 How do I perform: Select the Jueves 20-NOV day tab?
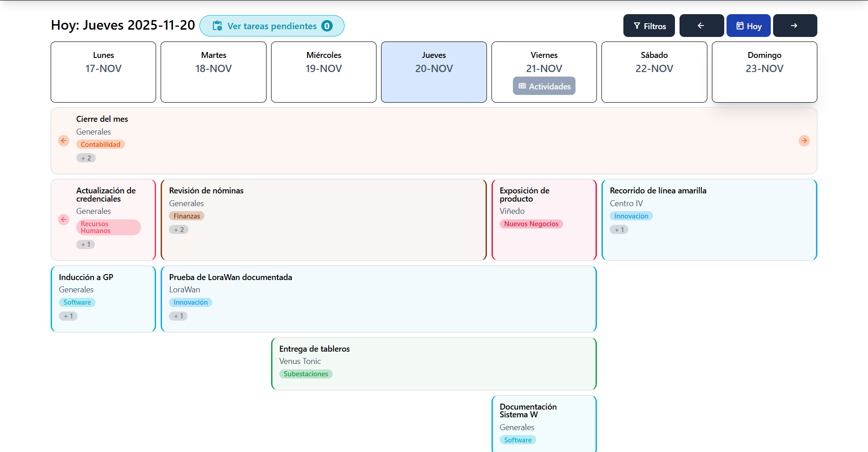[x=434, y=72]
